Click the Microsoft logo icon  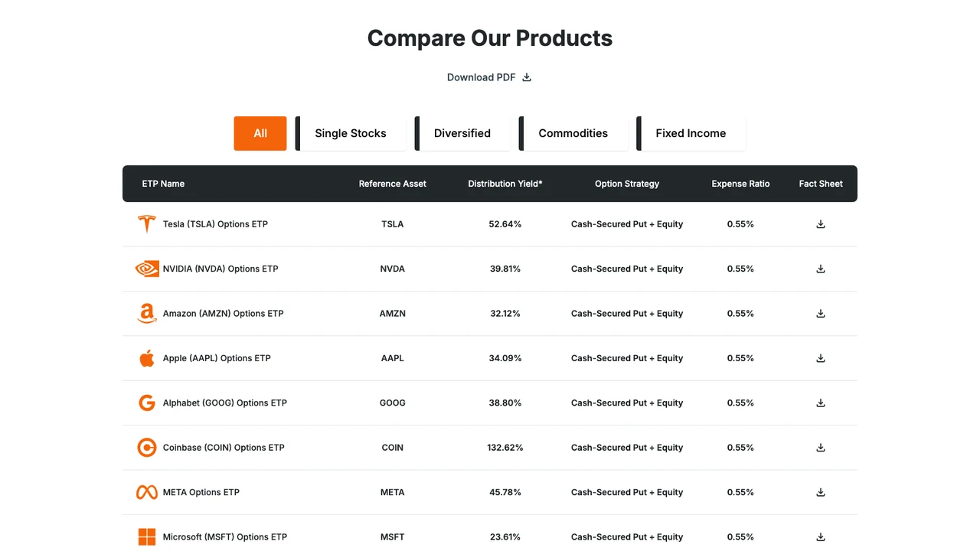147,537
